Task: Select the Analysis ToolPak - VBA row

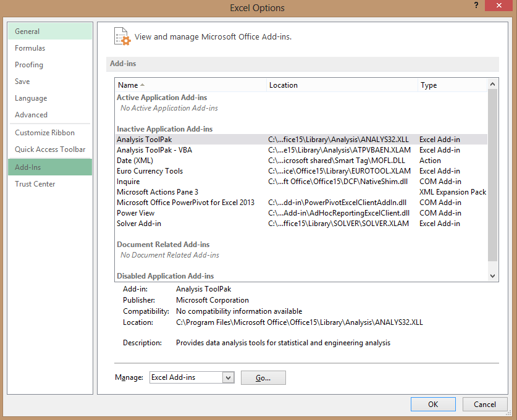Action: [x=301, y=150]
